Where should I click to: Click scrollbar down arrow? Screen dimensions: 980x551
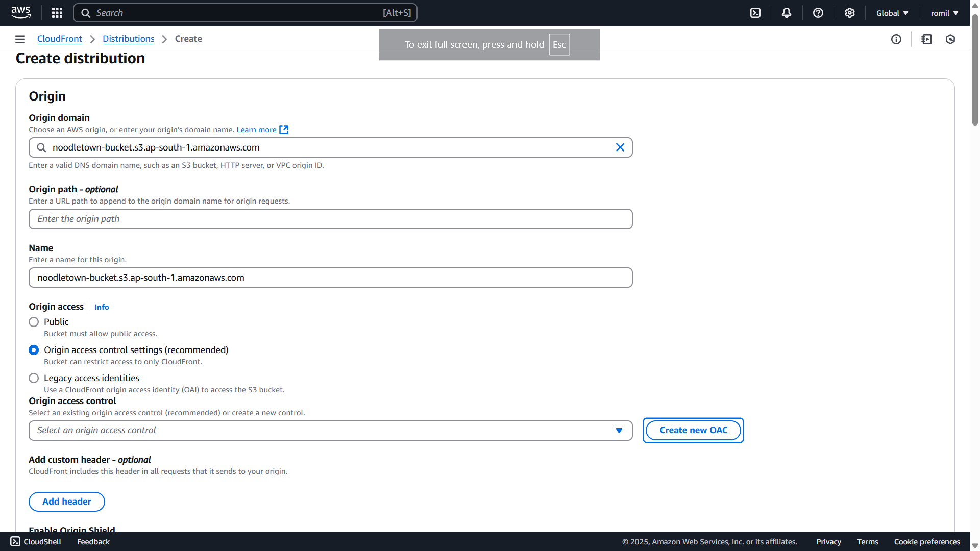975,545
